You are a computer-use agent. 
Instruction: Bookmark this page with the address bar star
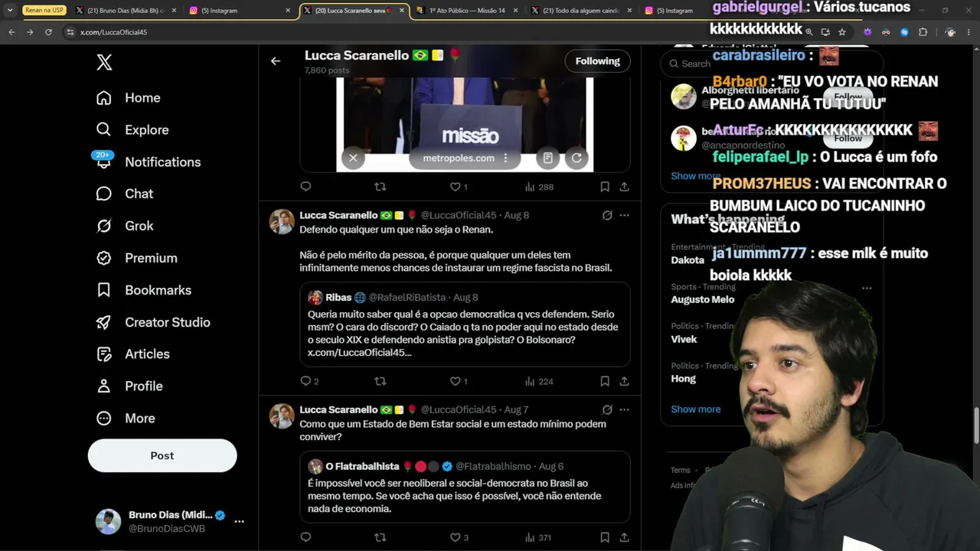(842, 32)
